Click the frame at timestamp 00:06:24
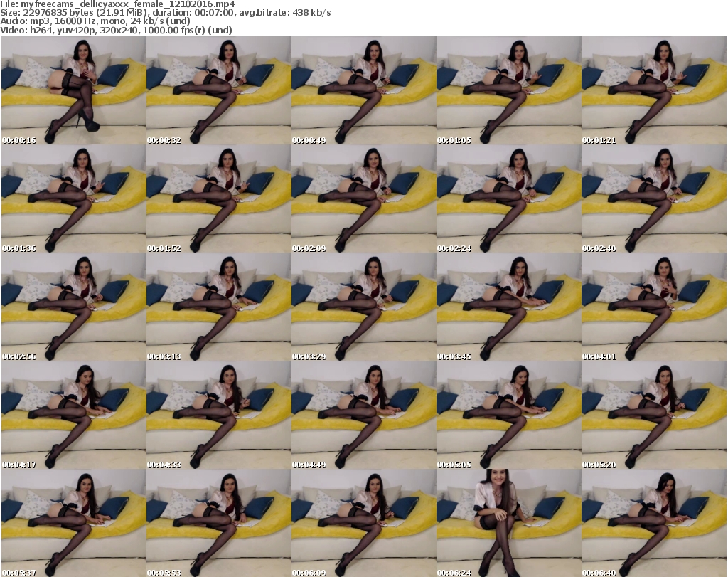This screenshot has height=577, width=728. coord(508,523)
